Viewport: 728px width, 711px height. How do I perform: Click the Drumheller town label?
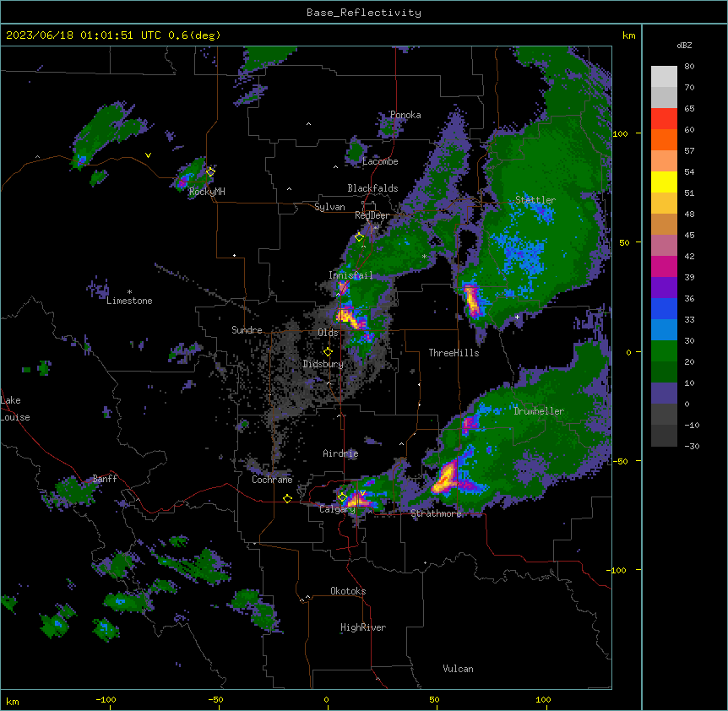coord(539,411)
